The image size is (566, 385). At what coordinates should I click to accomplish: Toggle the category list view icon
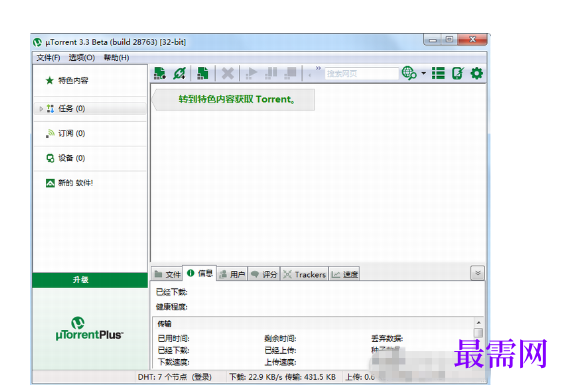point(438,73)
